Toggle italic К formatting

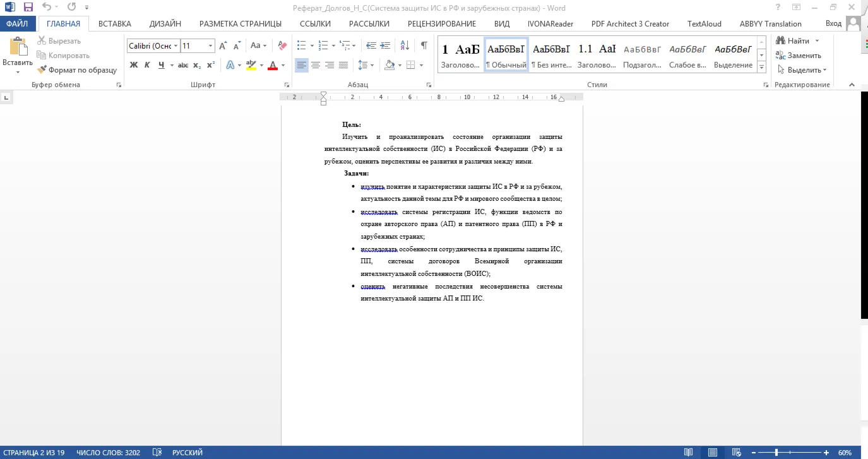click(147, 65)
